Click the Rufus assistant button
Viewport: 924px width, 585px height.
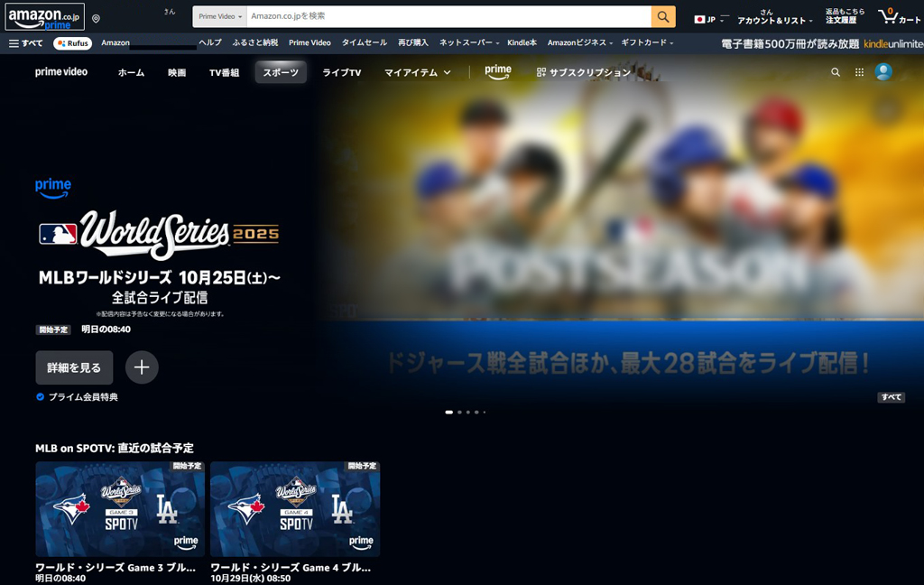72,42
